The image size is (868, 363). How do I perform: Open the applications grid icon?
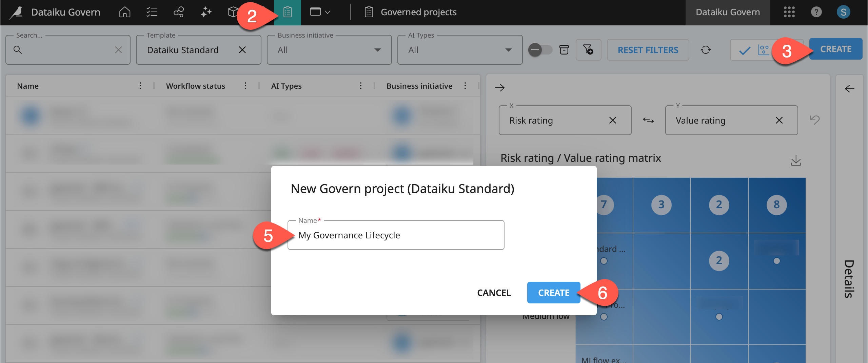[x=789, y=12]
